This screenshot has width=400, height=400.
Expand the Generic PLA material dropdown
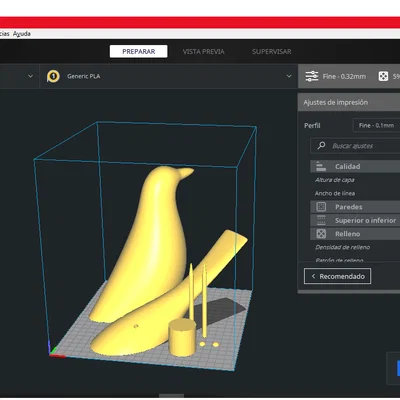pos(289,76)
